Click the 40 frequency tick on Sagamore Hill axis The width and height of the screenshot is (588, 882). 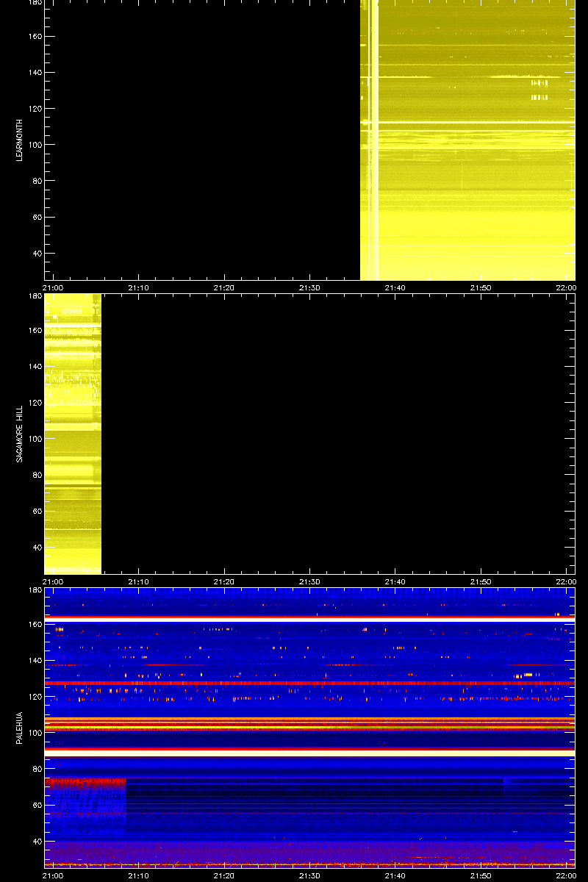[36, 548]
